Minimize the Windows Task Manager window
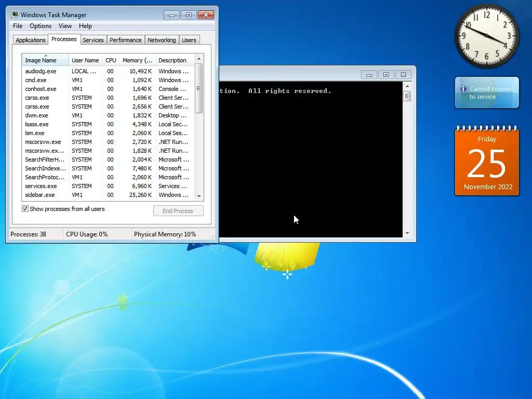Viewport: 532px width, 399px height. point(171,15)
